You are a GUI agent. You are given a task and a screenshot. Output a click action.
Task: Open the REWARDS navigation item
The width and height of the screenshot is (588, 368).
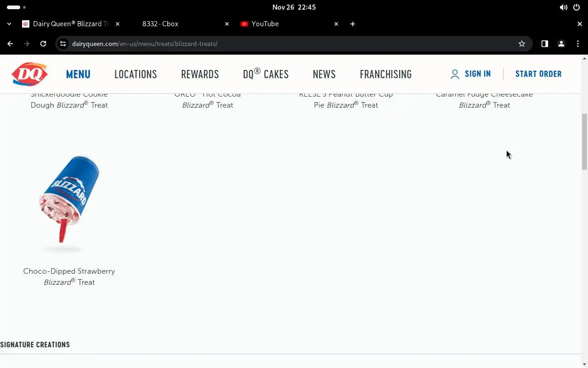click(200, 74)
